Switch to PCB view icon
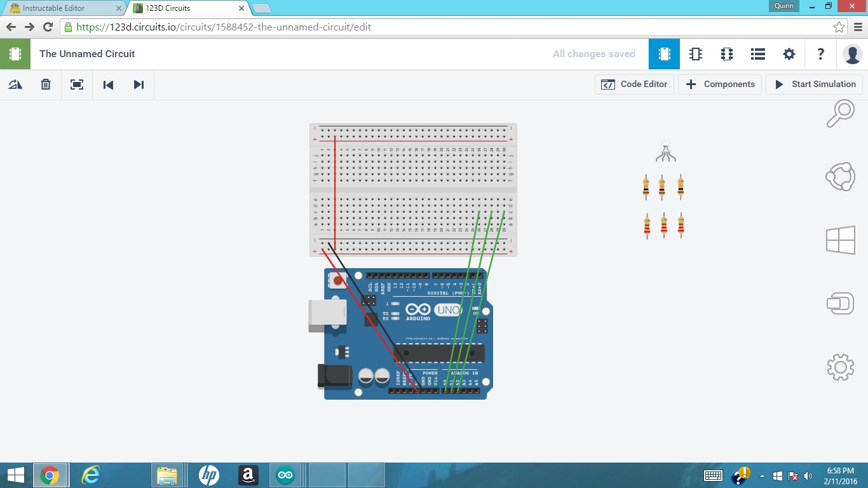868x488 pixels. tap(727, 54)
